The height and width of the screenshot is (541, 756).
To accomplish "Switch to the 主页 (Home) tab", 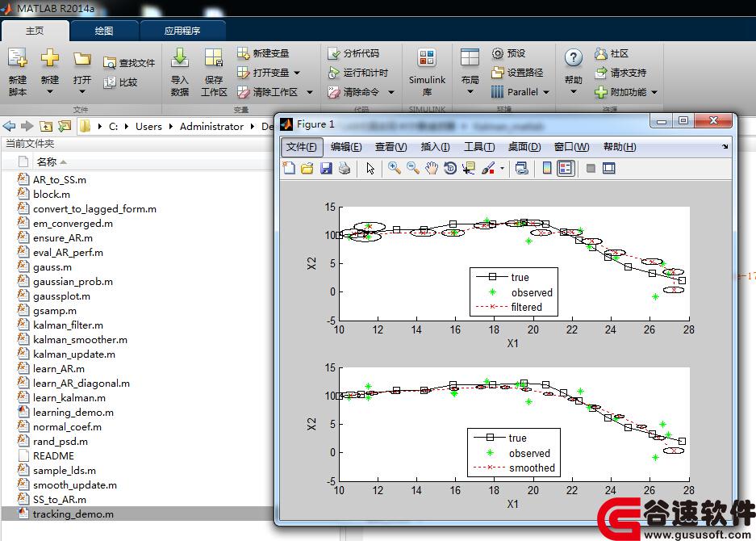I will click(35, 31).
